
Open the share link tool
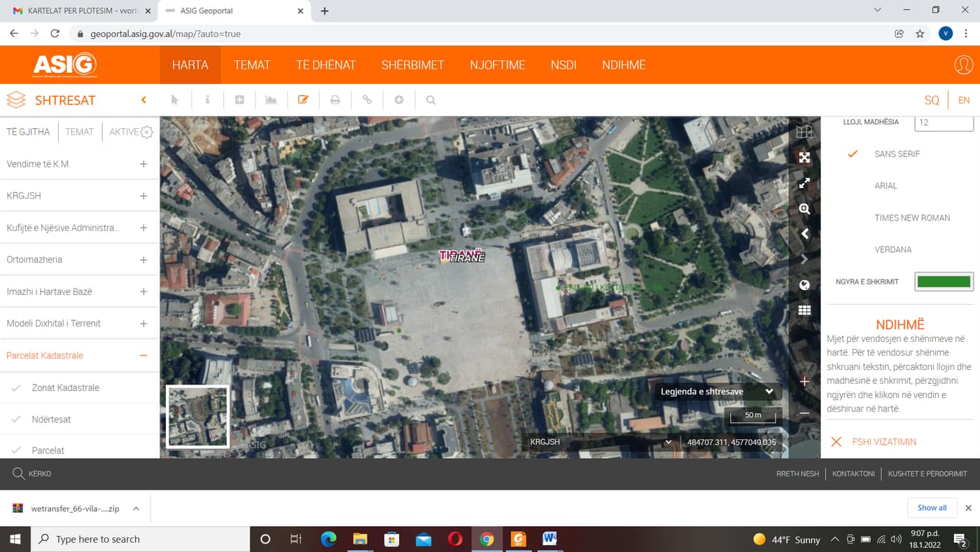click(367, 100)
